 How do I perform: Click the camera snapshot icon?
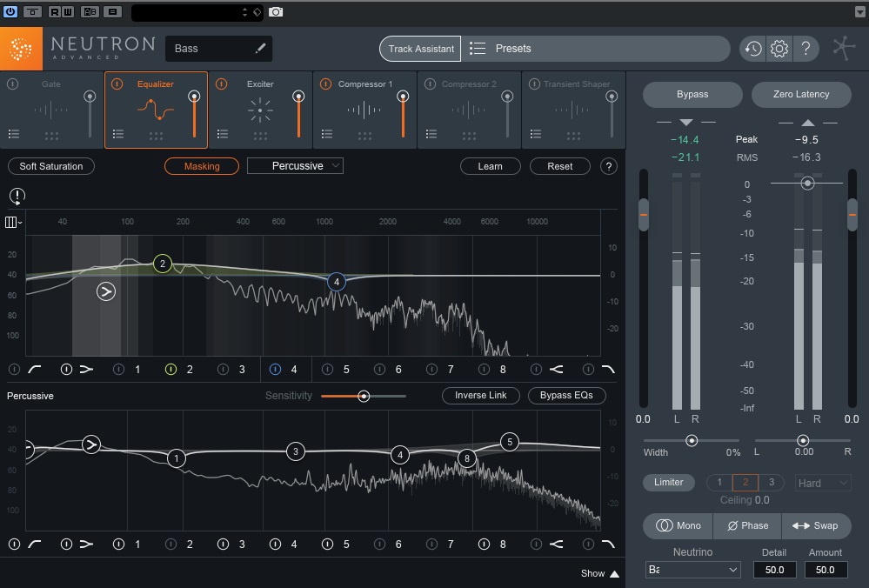[276, 11]
